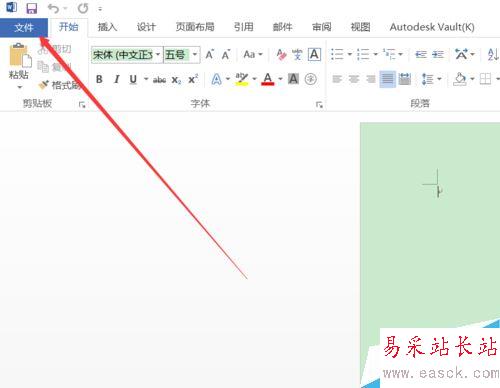Click the Bullets list icon
Viewport: 500px width, 388px height.
337,54
